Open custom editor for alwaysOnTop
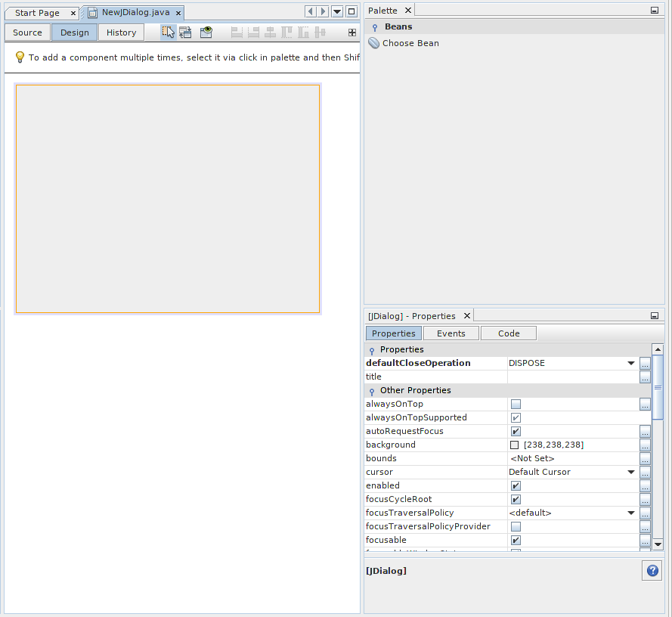672x617 pixels. (645, 404)
